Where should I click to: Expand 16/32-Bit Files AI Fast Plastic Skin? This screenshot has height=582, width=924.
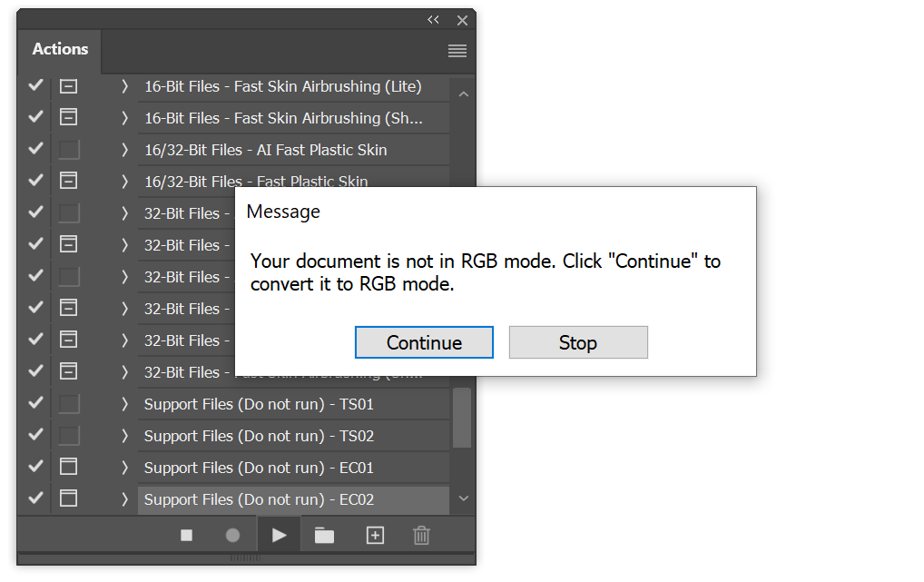pos(124,150)
